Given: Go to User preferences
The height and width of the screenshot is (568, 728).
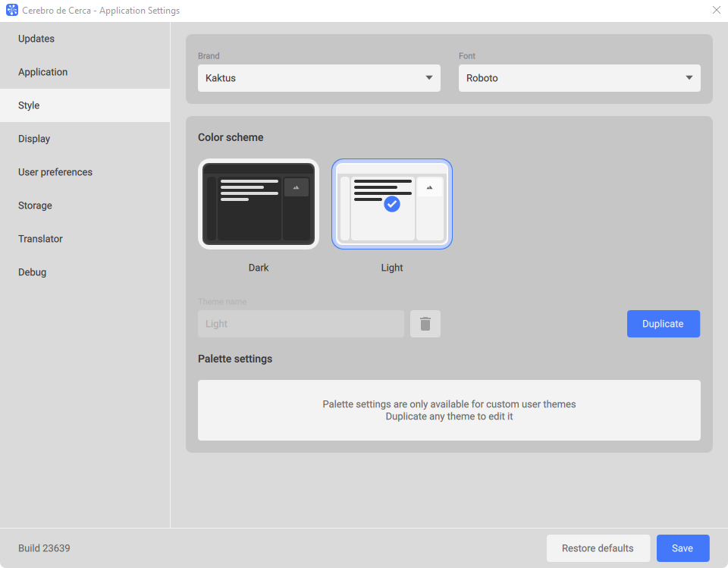Looking at the screenshot, I should click(55, 171).
